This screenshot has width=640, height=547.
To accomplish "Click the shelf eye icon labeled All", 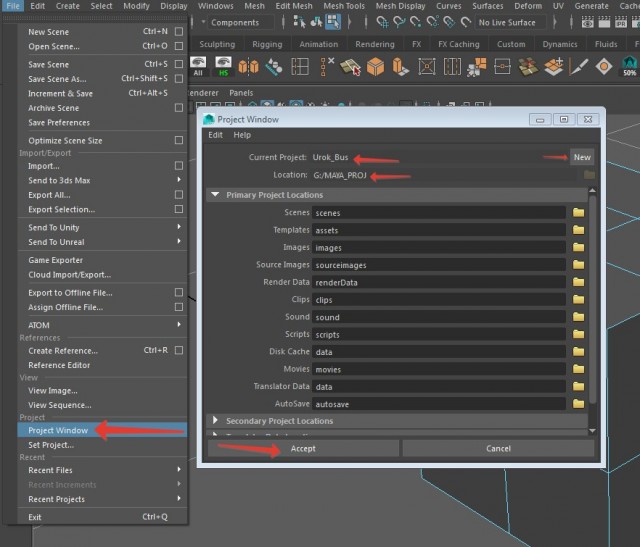I will (x=198, y=66).
